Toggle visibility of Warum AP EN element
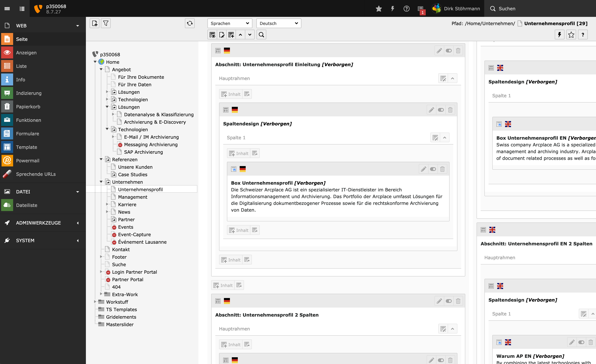Screen dimensions: 596x364 581,342
